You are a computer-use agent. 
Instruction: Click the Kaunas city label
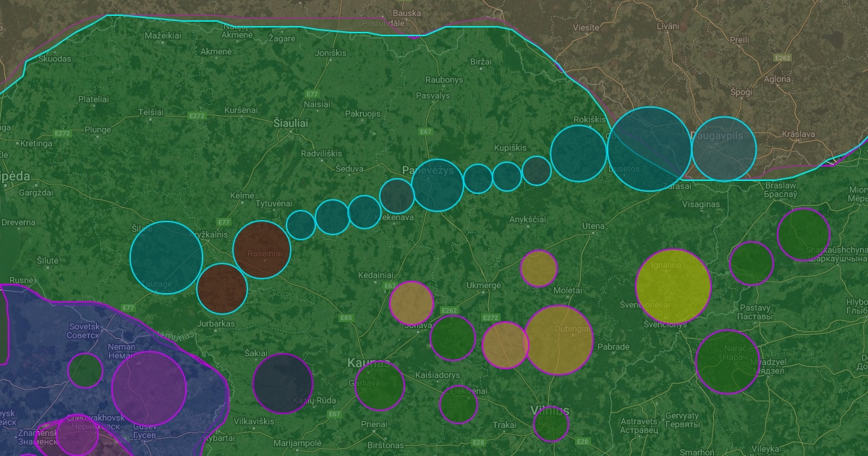368,363
